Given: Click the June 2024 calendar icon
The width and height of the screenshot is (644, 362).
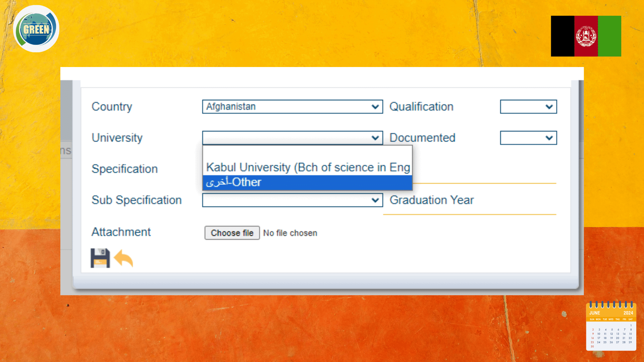Looking at the screenshot, I should [611, 326].
